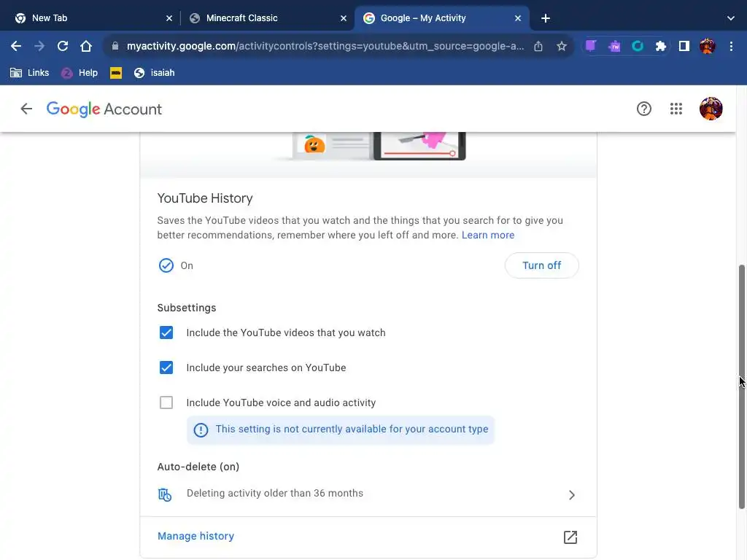This screenshot has width=747, height=560.
Task: Click the auto-delete trash clock icon
Action: coord(165,494)
